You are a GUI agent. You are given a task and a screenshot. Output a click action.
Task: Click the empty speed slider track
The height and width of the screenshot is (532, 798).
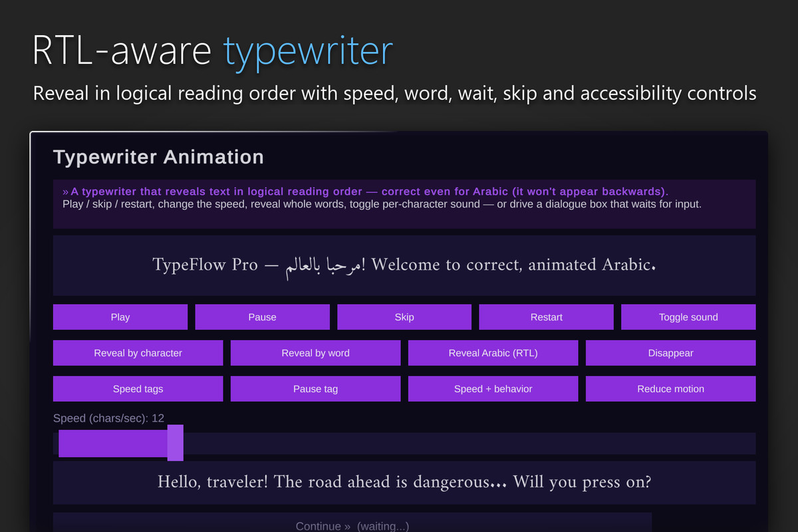(x=469, y=444)
